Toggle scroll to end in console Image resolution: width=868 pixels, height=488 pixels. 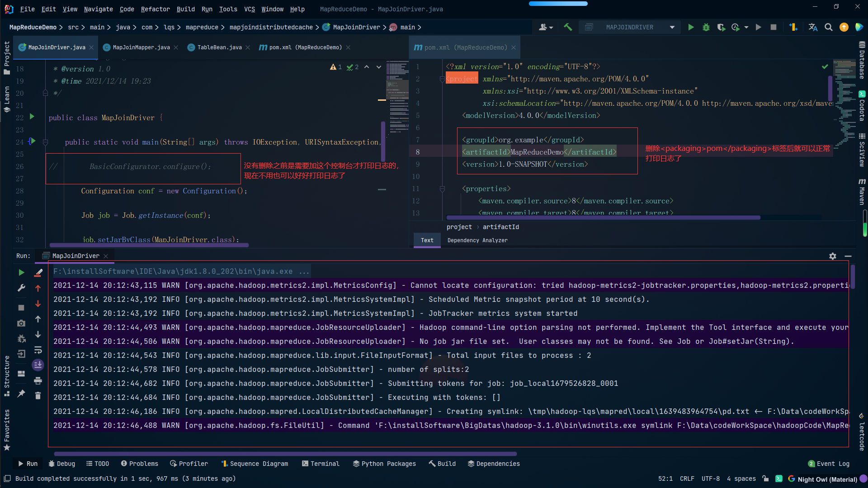pos(38,365)
